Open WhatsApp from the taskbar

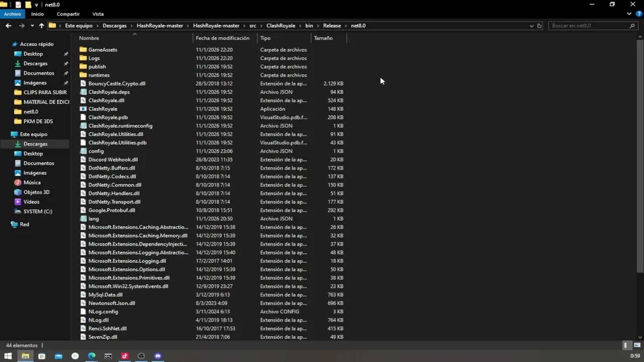point(75,356)
